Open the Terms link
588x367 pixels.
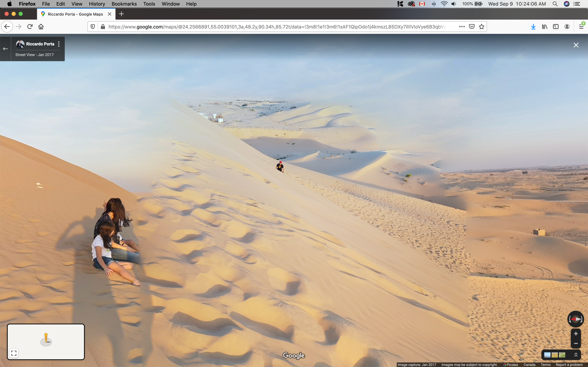pos(545,365)
